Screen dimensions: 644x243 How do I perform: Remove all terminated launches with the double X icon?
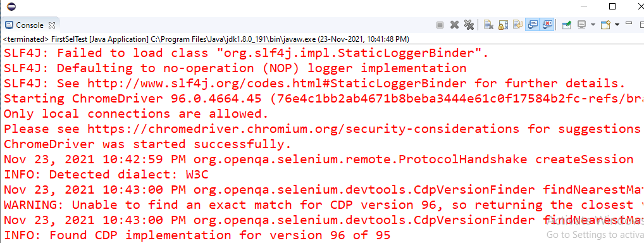tap(469, 25)
